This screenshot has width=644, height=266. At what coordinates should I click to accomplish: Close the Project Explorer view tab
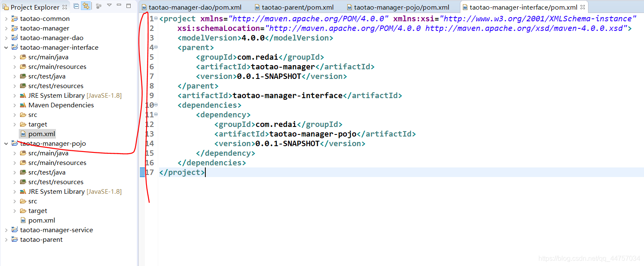tap(64, 7)
